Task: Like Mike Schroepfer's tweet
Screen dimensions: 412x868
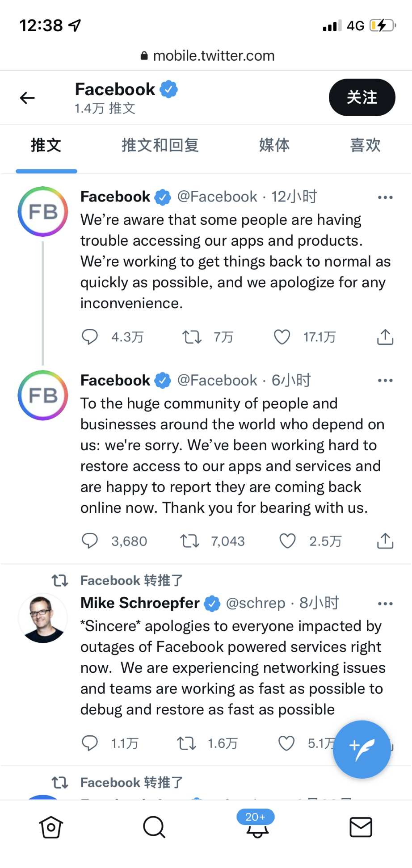Action: tap(286, 743)
